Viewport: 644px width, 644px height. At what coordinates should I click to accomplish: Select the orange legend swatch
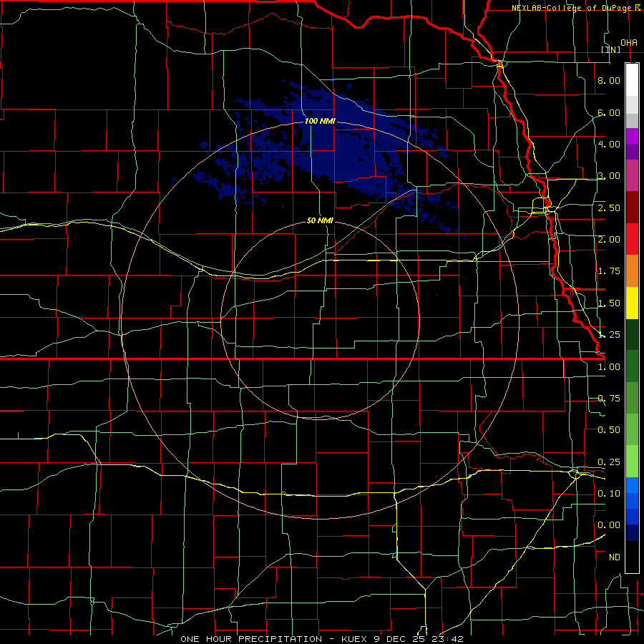(x=632, y=271)
